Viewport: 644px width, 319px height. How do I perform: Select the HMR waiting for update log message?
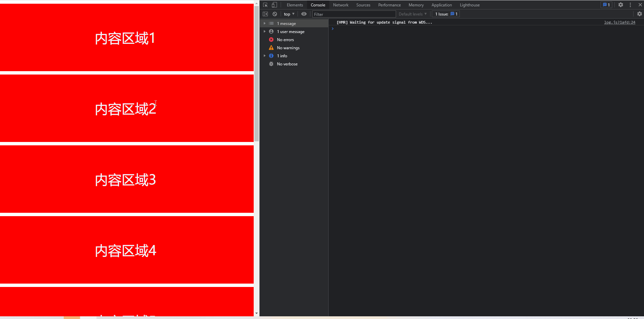[x=384, y=22]
